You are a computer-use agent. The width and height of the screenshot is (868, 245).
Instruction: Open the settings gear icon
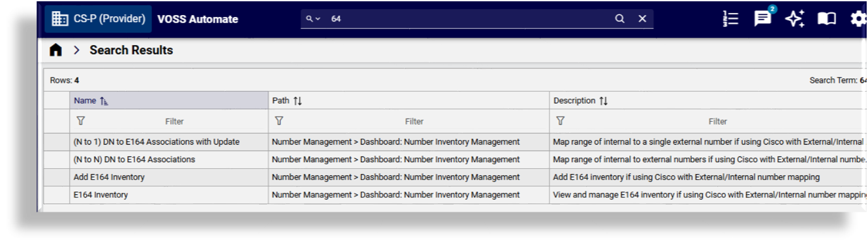coord(859,19)
